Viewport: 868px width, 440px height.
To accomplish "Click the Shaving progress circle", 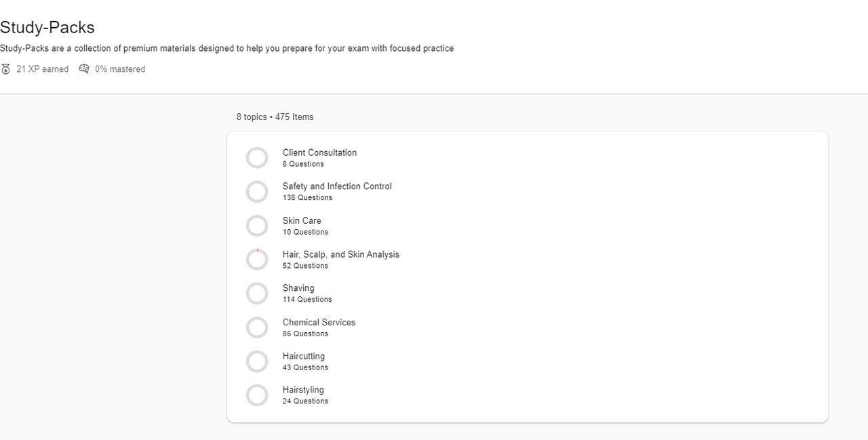I will 257,294.
